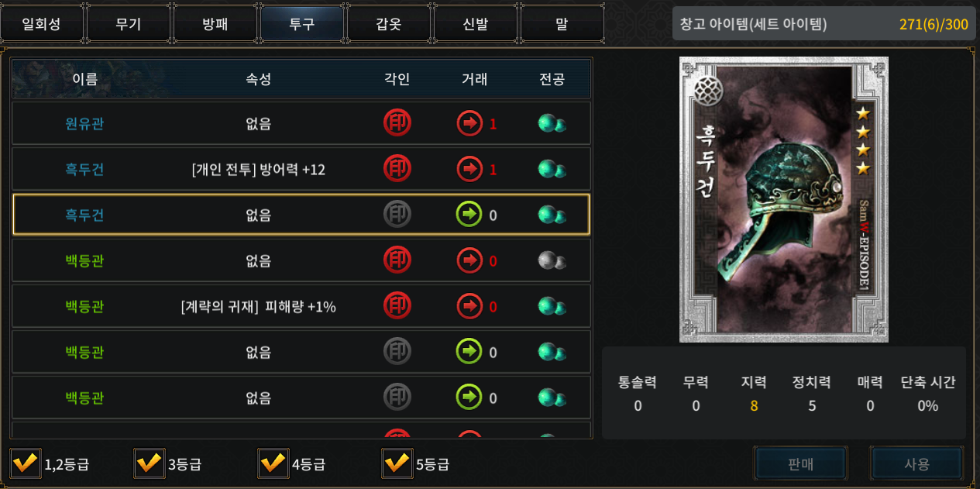Screen dimensions: 980x489
Task: Toggle the 4등급 grade checkbox
Action: click(273, 463)
